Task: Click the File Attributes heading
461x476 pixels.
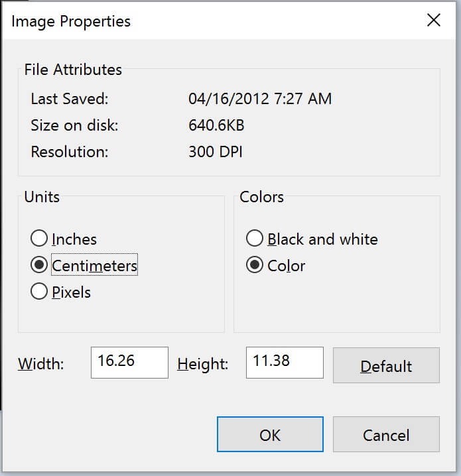Action: (73, 70)
